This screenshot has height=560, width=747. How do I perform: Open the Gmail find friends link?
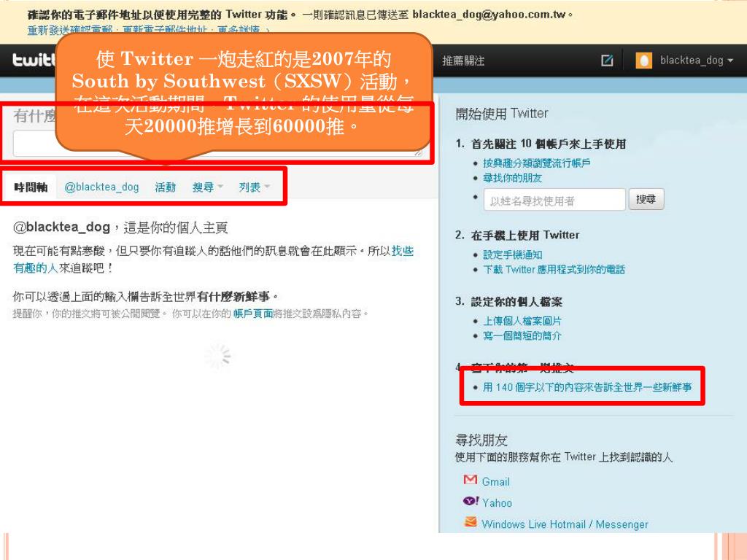[495, 482]
